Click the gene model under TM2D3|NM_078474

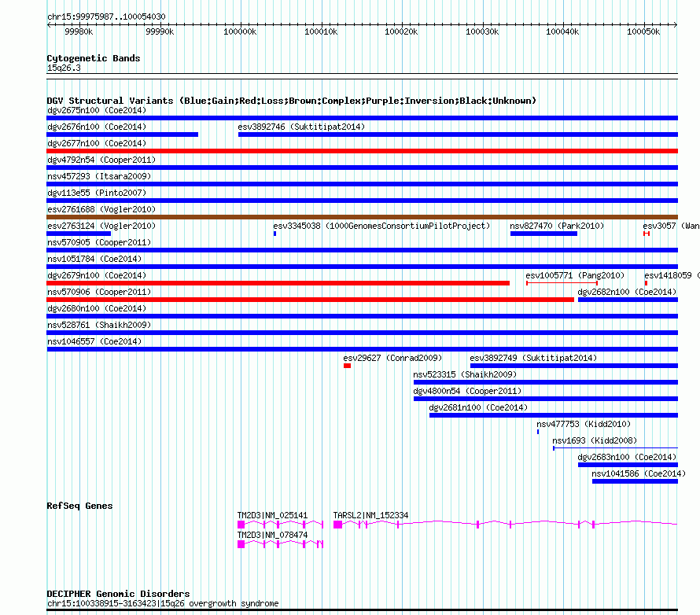(x=280, y=544)
